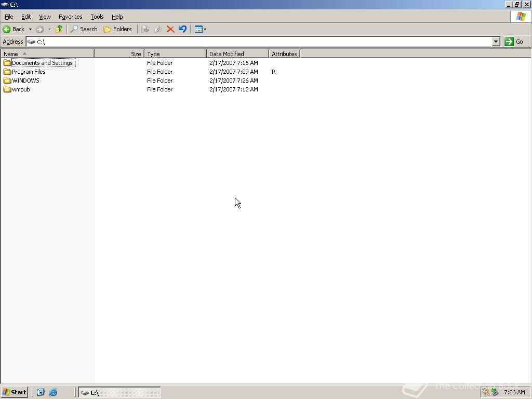Open the Tools menu

pyautogui.click(x=97, y=17)
